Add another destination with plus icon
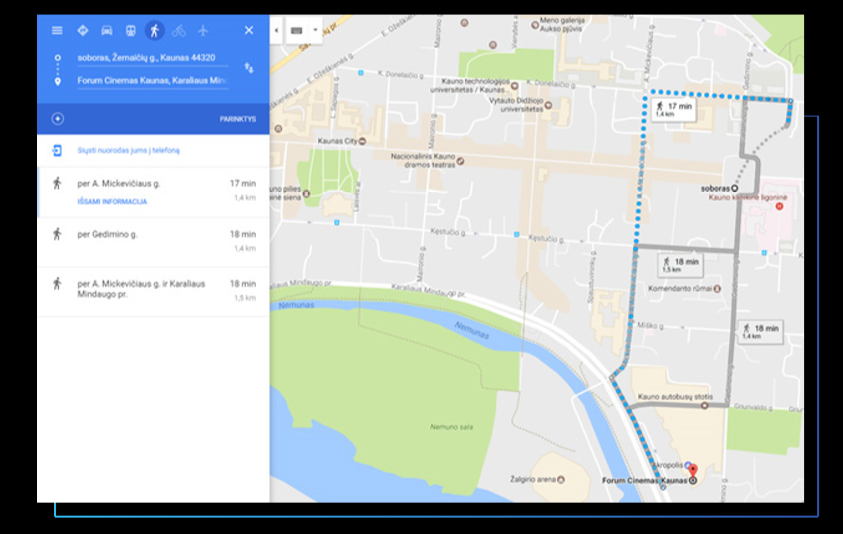The width and height of the screenshot is (843, 534). (58, 119)
